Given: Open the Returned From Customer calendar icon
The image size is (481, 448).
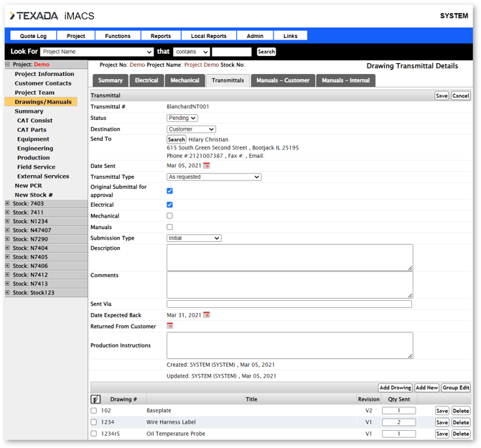Looking at the screenshot, I should coord(170,326).
